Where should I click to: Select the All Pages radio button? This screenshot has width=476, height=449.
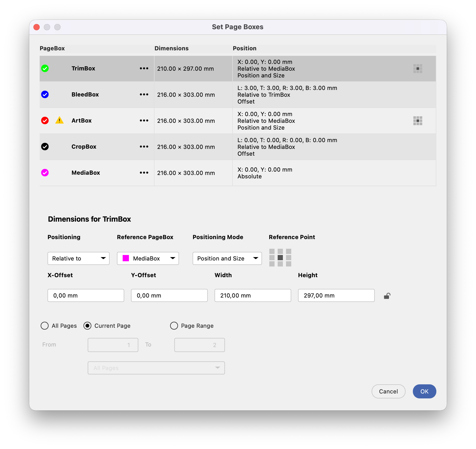tap(45, 326)
